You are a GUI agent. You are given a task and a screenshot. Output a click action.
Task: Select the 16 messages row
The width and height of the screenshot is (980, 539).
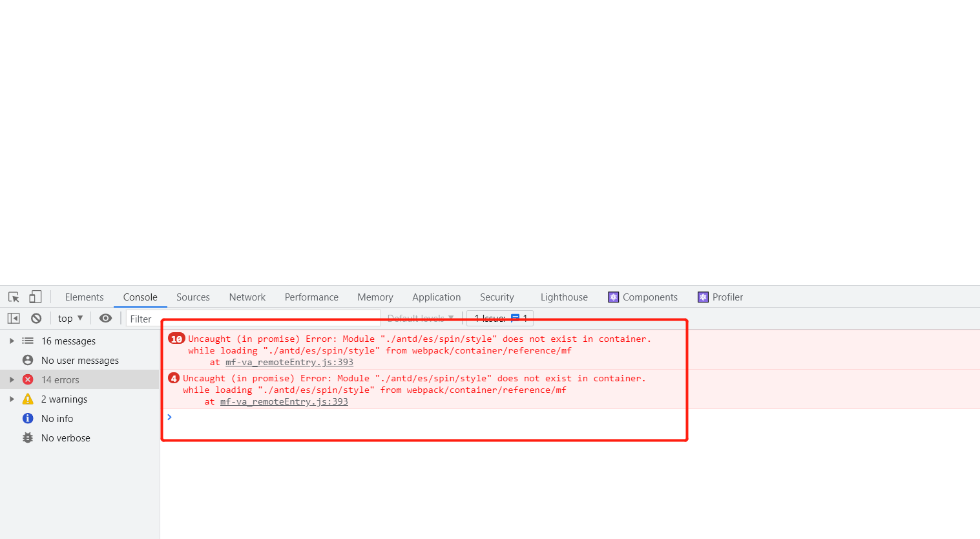click(79, 341)
